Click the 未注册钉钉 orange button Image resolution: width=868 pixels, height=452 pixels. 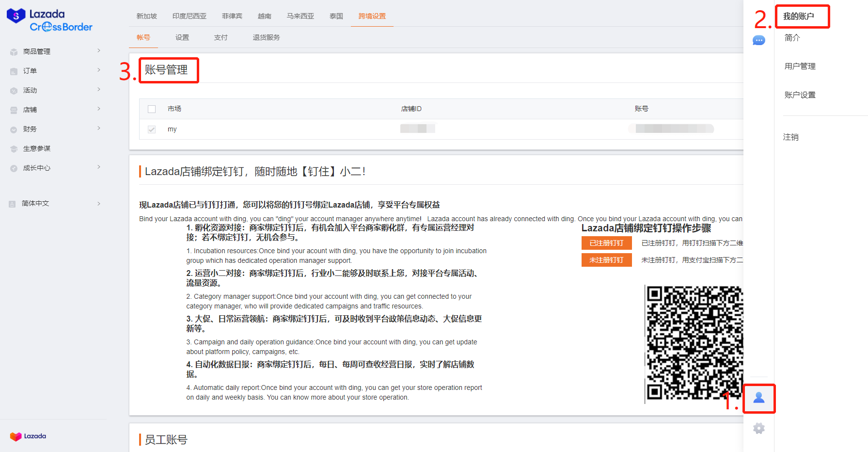coord(607,260)
